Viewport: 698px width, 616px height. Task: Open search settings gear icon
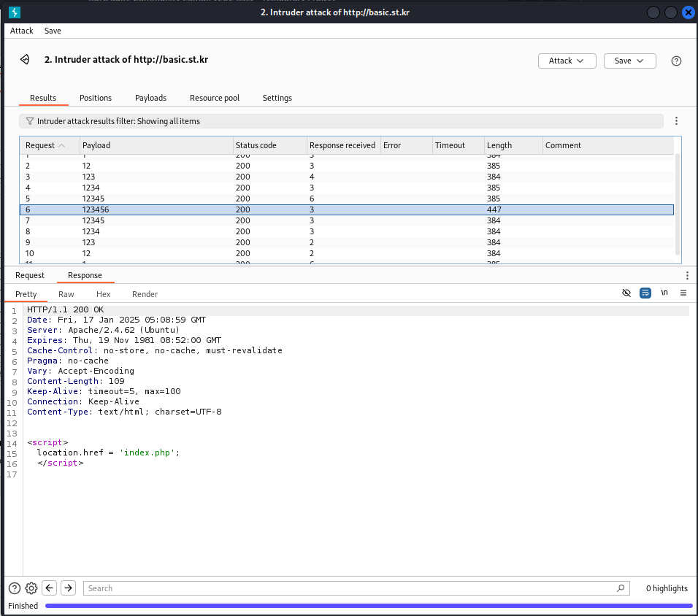pyautogui.click(x=31, y=588)
